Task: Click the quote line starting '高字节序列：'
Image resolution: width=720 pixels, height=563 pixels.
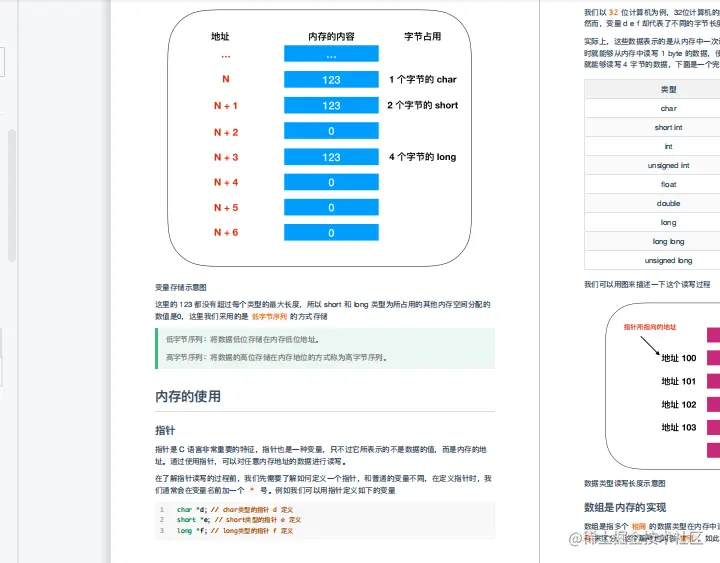Action: 276,357
